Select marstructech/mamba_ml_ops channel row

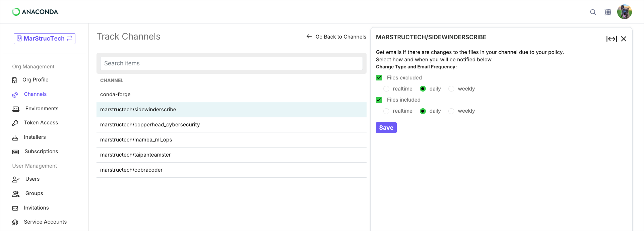point(232,140)
